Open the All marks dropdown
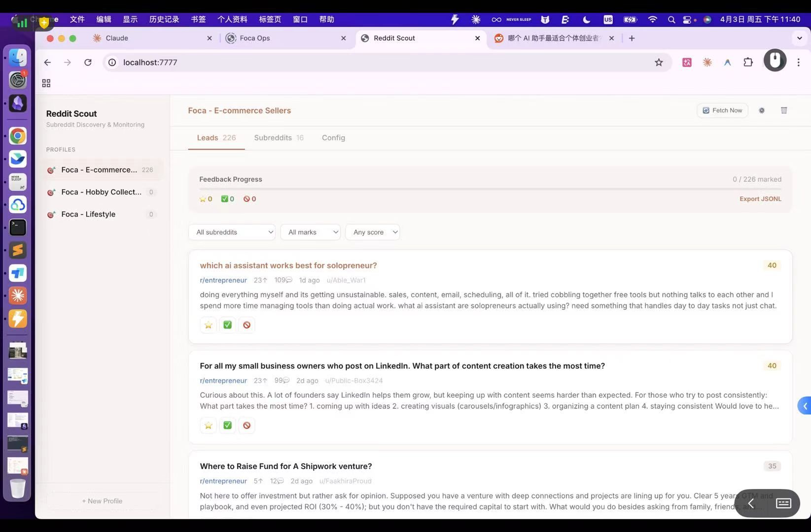 coord(310,233)
